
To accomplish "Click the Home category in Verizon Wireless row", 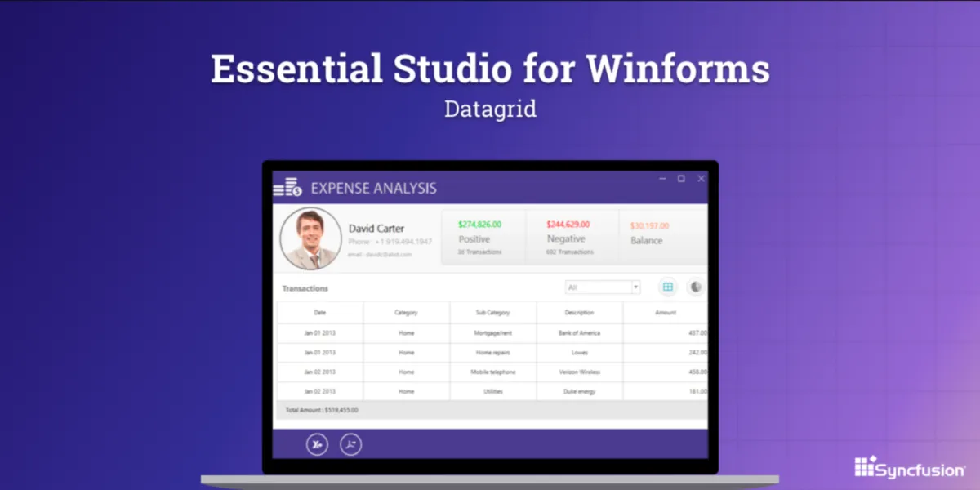I will (407, 372).
